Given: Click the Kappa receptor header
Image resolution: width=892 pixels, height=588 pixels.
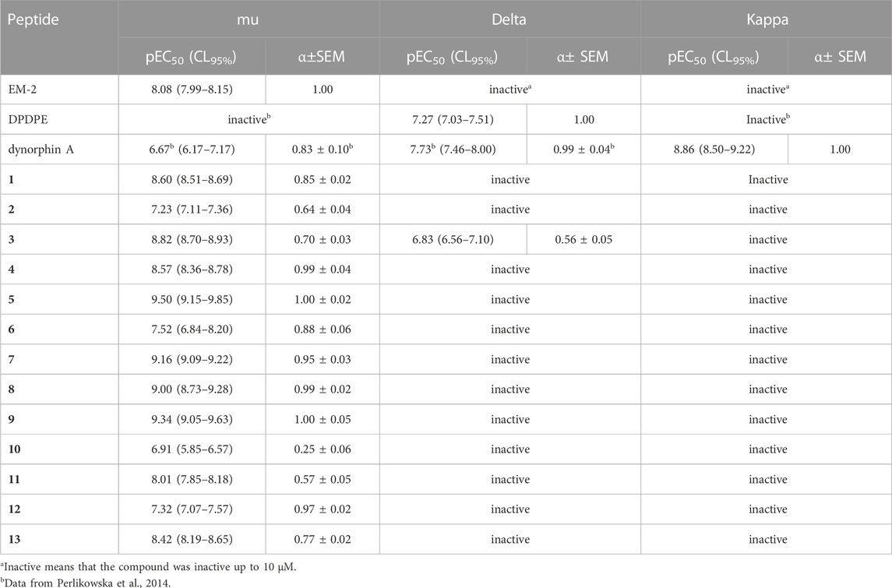Looking at the screenshot, I should point(766,16).
